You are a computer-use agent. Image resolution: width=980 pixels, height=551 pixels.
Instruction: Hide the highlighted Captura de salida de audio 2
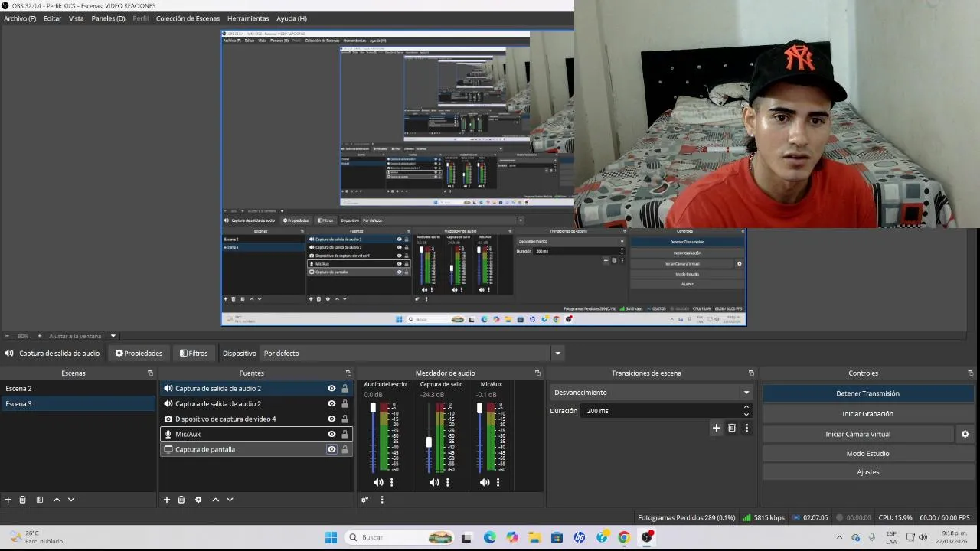point(332,389)
